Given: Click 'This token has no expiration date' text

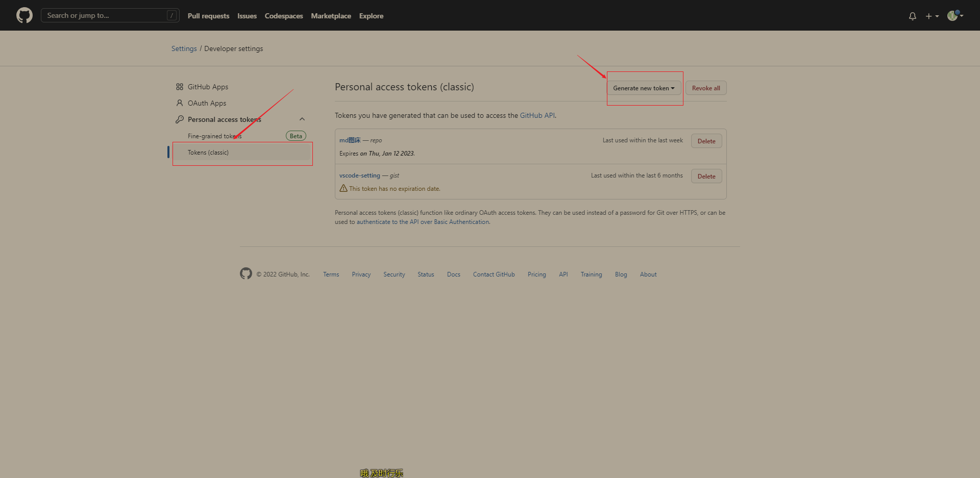Looking at the screenshot, I should click(395, 189).
